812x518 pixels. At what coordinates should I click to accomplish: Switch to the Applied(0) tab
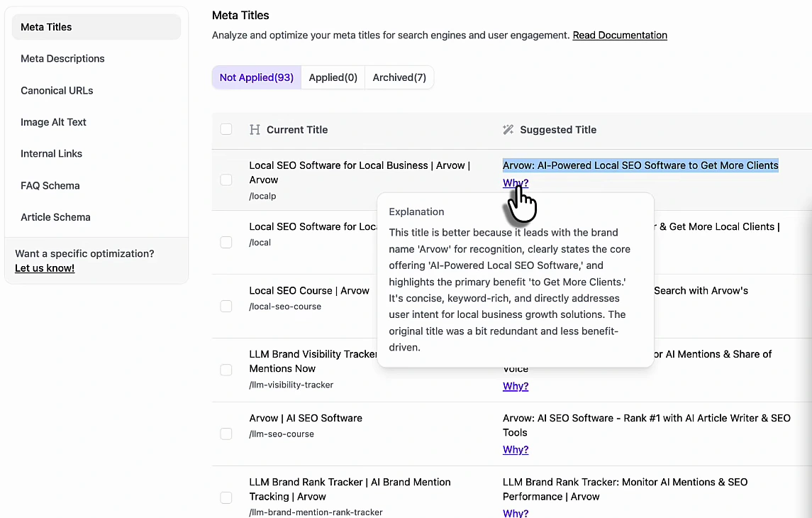[x=333, y=78]
